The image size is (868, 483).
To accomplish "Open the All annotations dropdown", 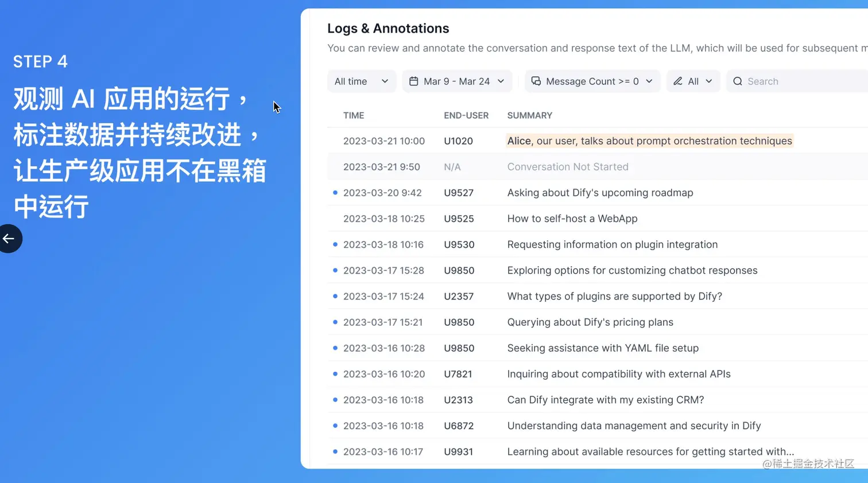I will pyautogui.click(x=693, y=81).
